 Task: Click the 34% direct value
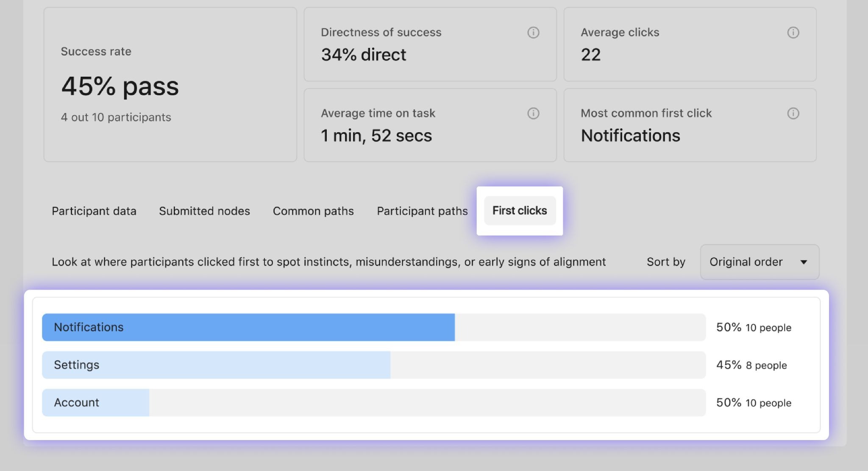click(x=363, y=55)
